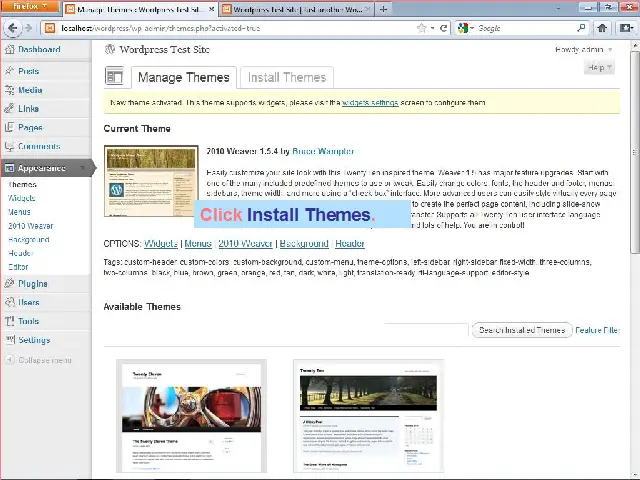The width and height of the screenshot is (640, 480).
Task: Click the Menus link in OPTIONS row
Action: point(198,244)
